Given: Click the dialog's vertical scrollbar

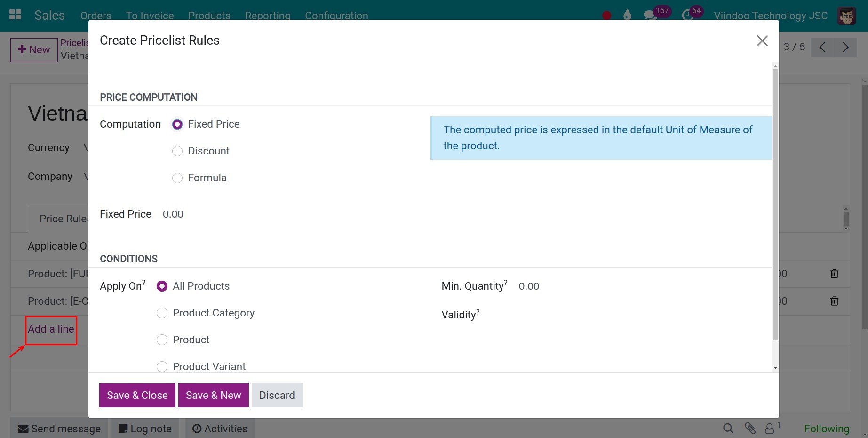Looking at the screenshot, I should tap(775, 204).
